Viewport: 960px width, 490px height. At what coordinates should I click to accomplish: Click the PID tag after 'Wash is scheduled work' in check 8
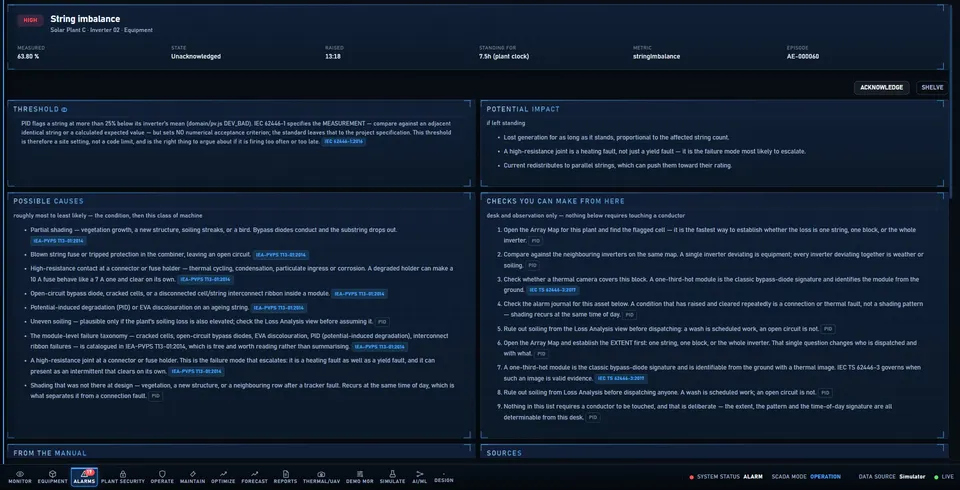click(825, 393)
